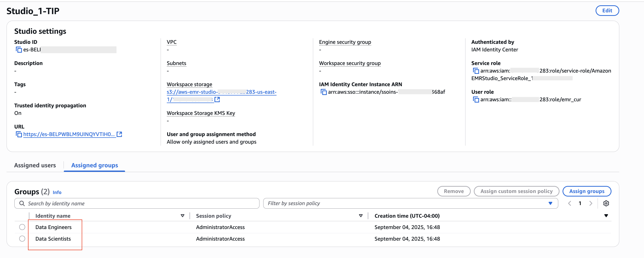Screen dimensions: 644x258
Task: Open studio URL external link icon
Action: [119, 134]
